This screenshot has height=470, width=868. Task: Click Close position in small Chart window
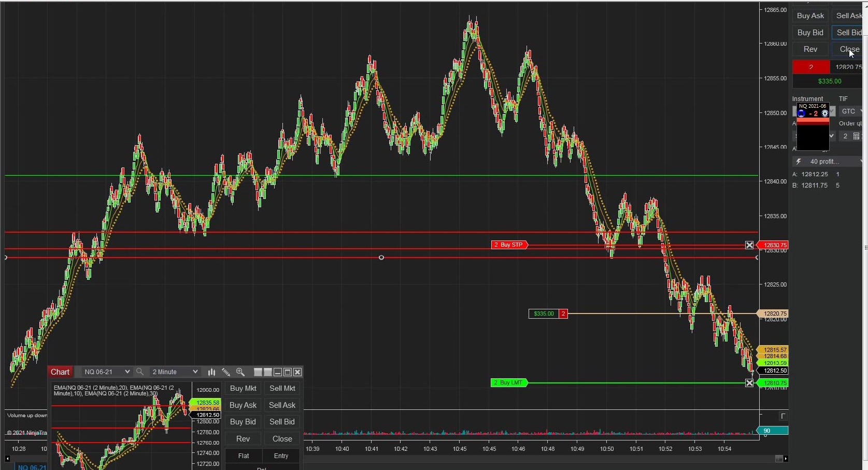click(282, 439)
